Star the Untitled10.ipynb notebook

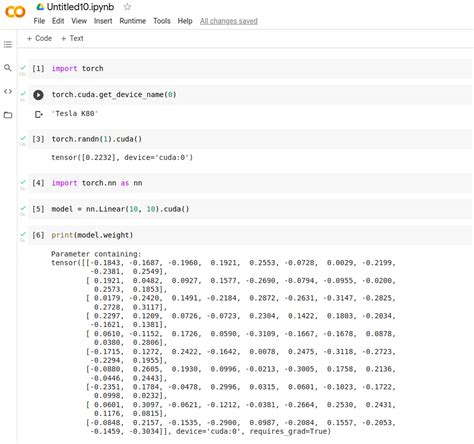tap(127, 7)
